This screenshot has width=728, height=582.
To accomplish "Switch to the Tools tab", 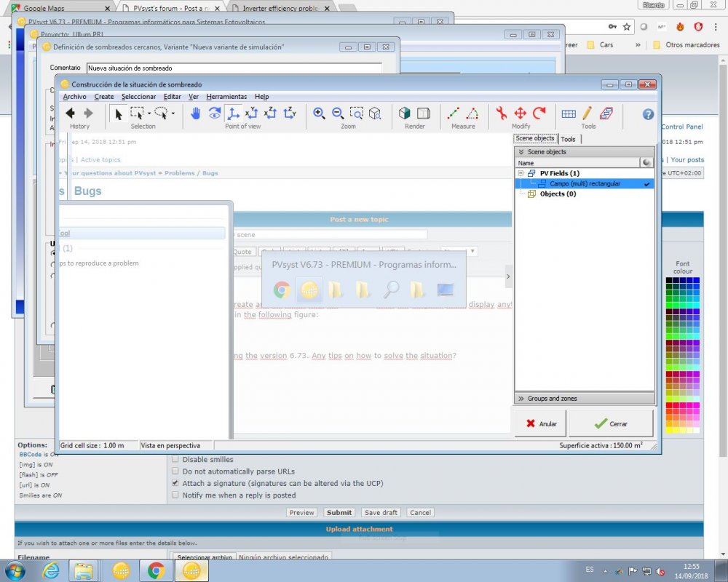I will (569, 139).
